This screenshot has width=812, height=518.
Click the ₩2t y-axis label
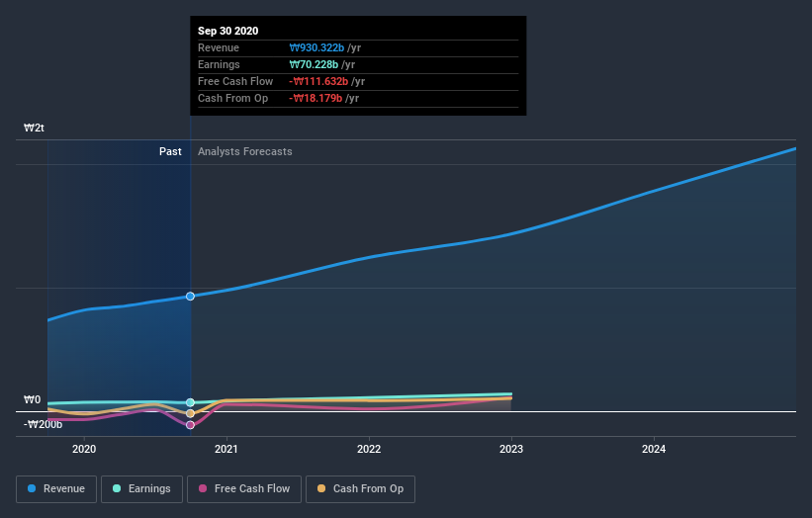point(34,128)
